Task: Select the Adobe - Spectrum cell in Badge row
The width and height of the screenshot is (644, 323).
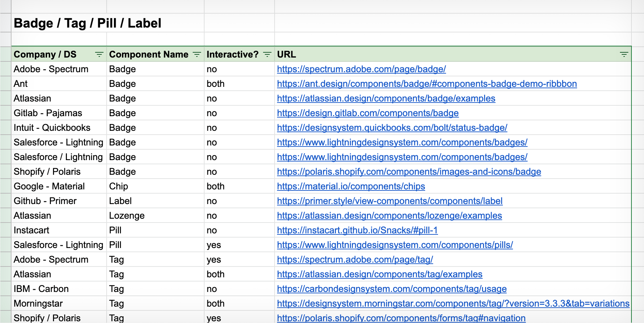Action: [59, 69]
